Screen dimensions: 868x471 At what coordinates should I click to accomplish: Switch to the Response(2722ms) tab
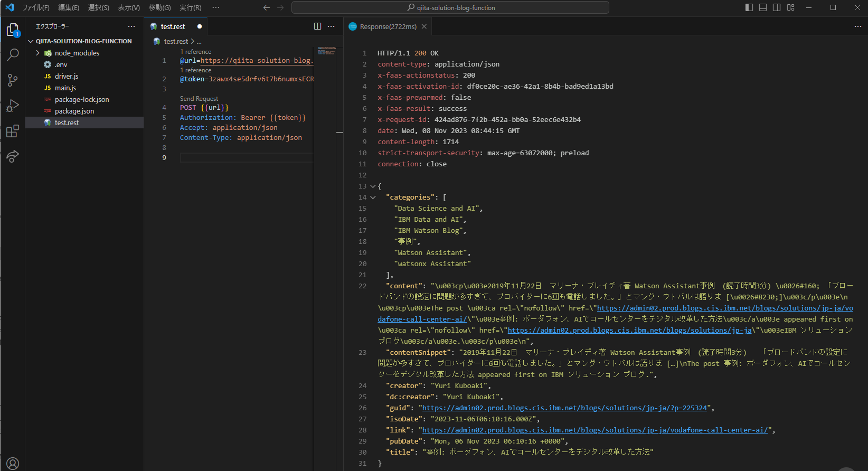pyautogui.click(x=388, y=26)
